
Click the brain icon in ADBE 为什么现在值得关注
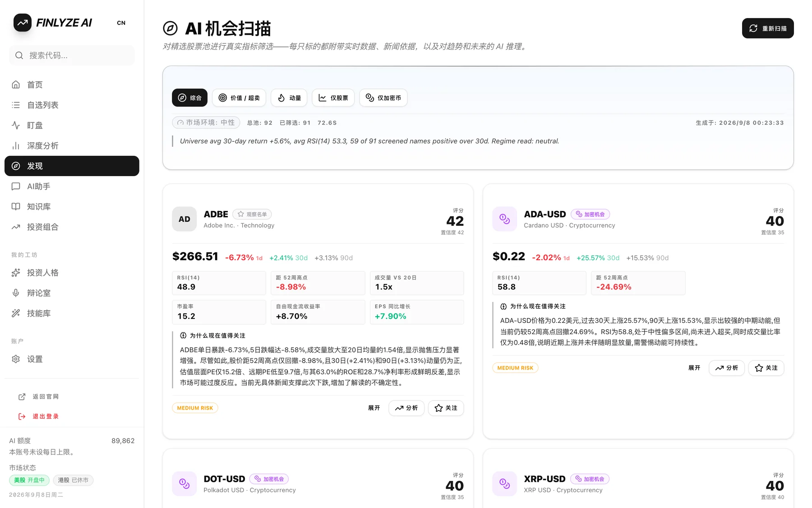point(183,336)
